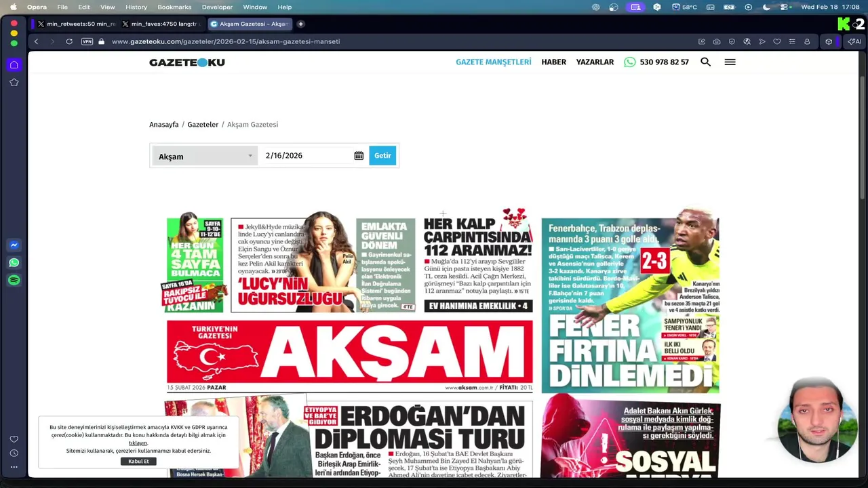Open the Bookmarks menu
This screenshot has height=488, width=868.
pyautogui.click(x=174, y=7)
